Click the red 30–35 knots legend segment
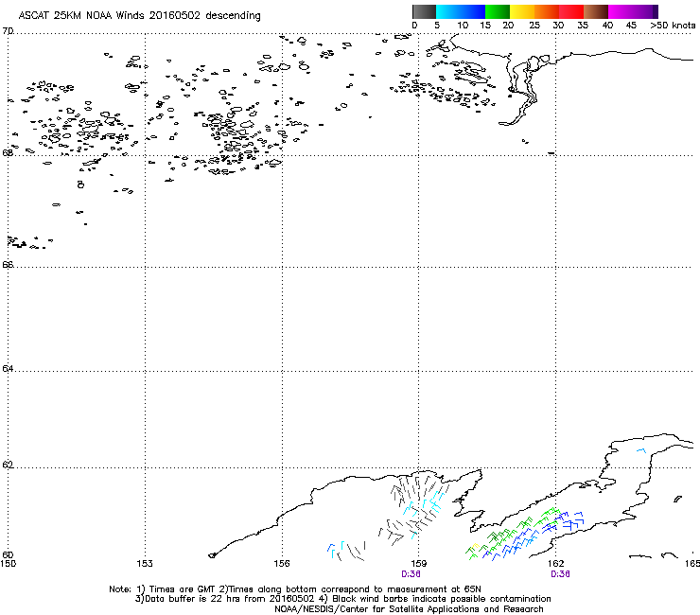 [571, 11]
